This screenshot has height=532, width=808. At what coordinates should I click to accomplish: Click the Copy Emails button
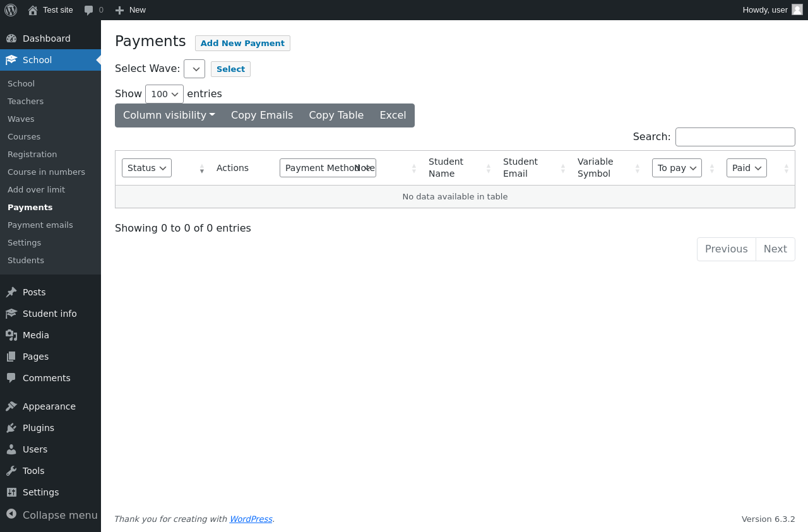point(262,115)
